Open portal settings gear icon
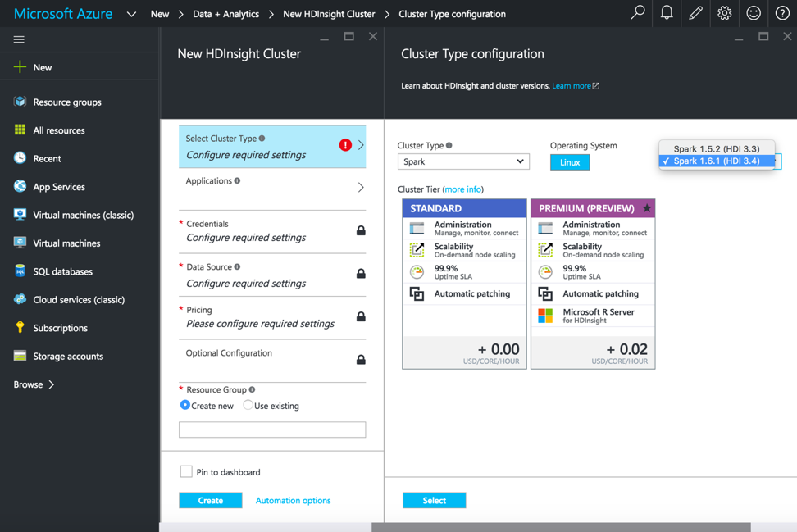 tap(724, 12)
